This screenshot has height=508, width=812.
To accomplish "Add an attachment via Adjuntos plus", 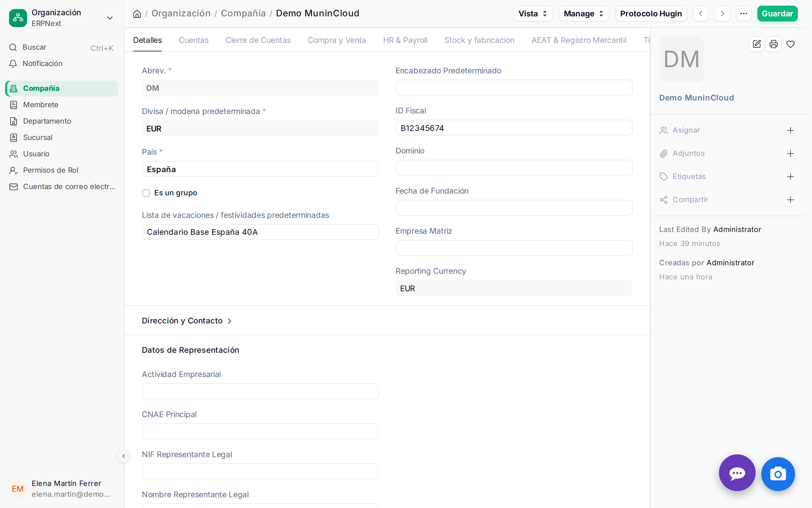I will click(791, 154).
